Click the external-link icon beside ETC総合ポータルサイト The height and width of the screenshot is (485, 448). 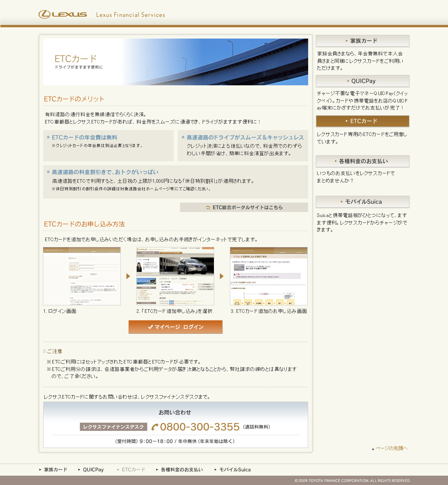tap(208, 208)
